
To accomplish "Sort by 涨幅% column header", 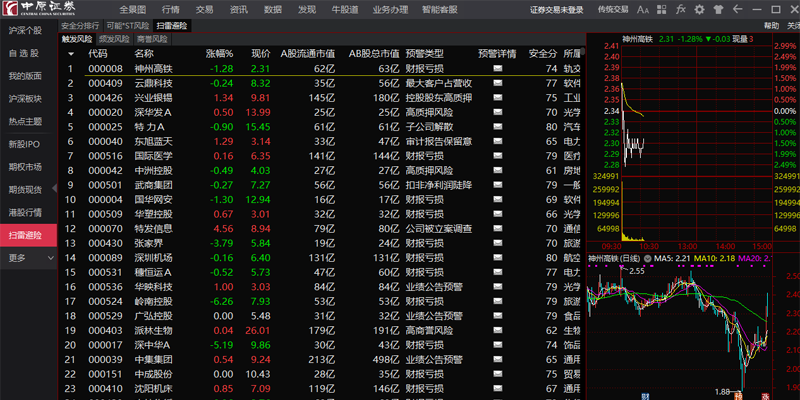I will (x=219, y=54).
